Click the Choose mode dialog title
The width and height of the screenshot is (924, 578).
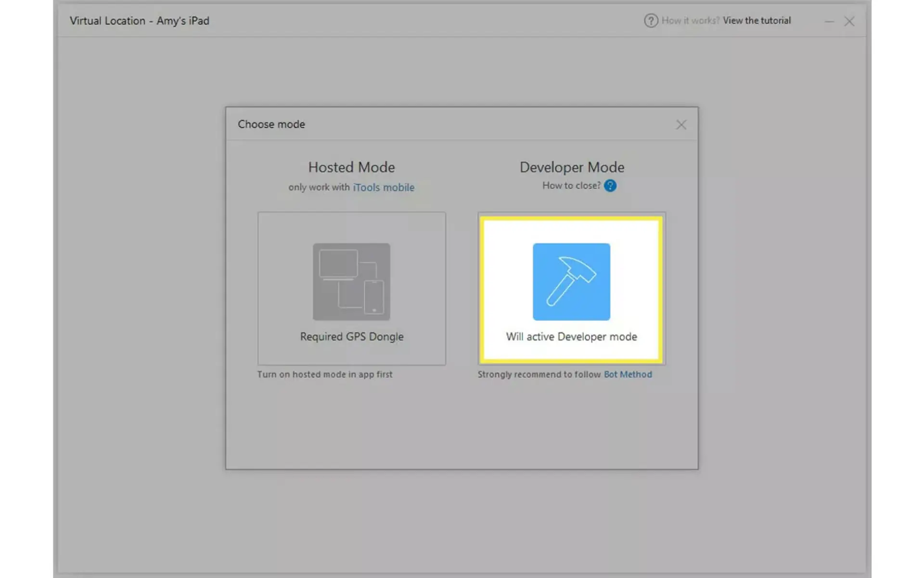coord(271,124)
